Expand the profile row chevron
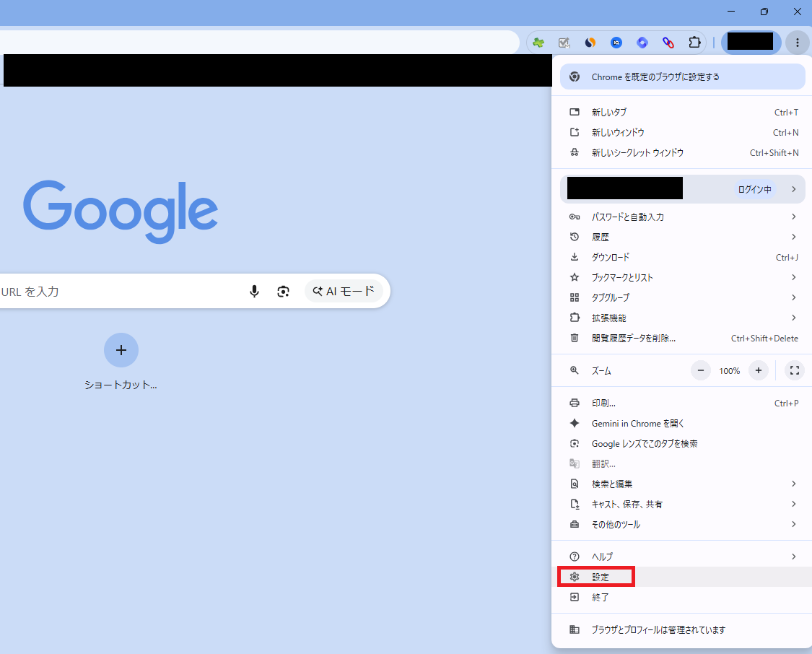Viewport: 812px width, 654px height. 793,190
